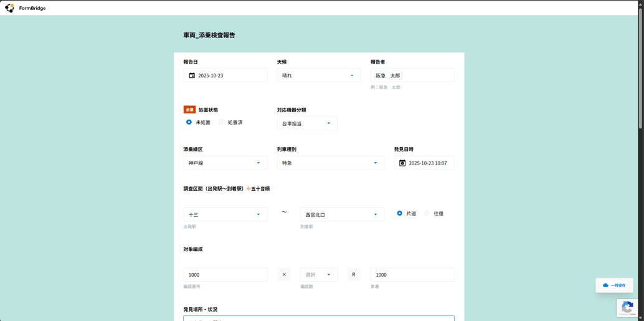
Task: Select the 未処置 radio button
Action: coord(189,122)
